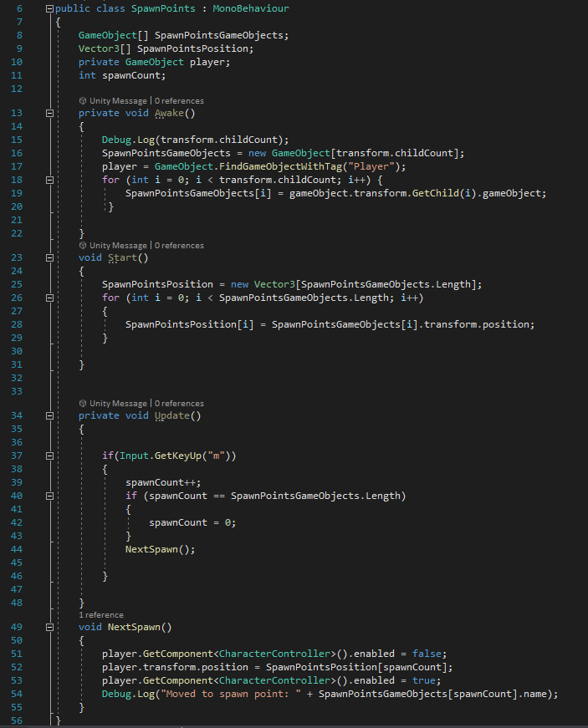Click 'Unity Message' CodeLens above Awake

(118, 101)
